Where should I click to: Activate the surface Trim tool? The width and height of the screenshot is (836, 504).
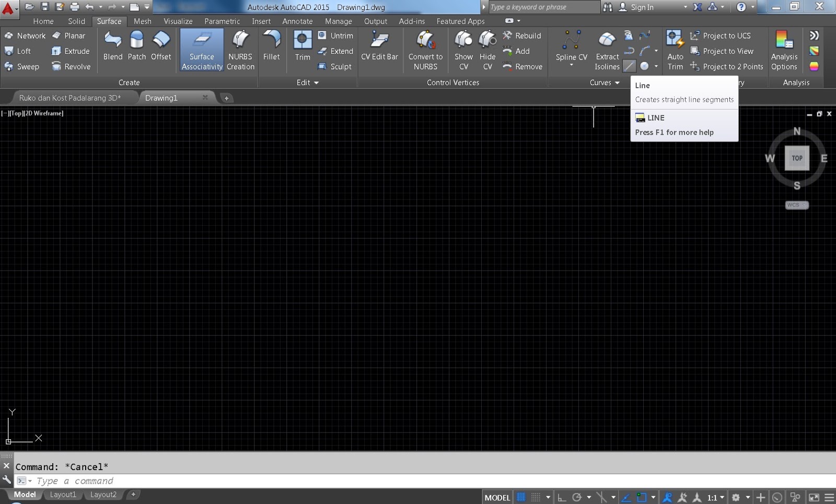pyautogui.click(x=303, y=45)
